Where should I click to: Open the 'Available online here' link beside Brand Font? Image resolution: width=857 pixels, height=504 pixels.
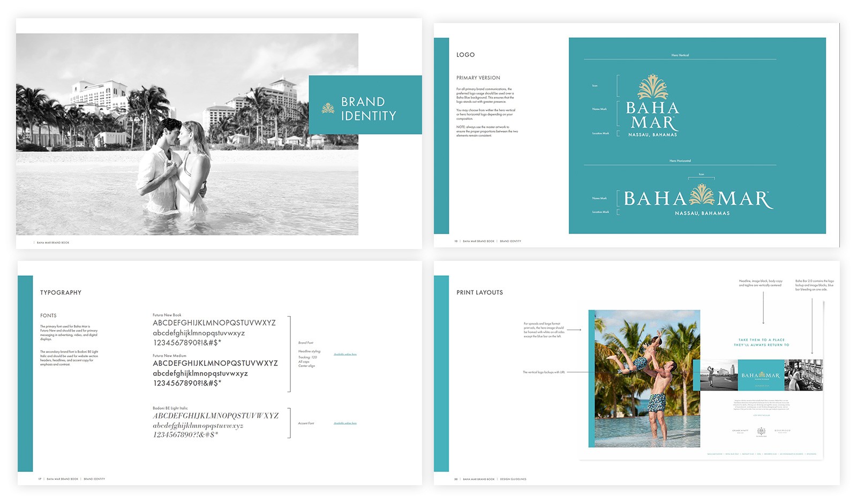345,354
